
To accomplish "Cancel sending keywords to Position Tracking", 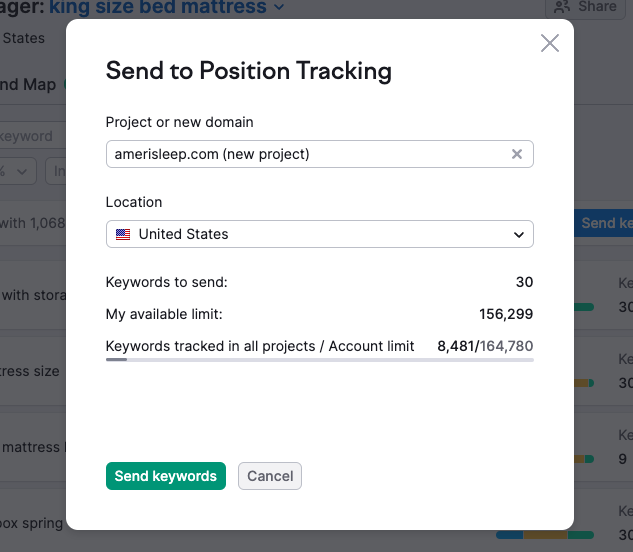I will coord(270,476).
